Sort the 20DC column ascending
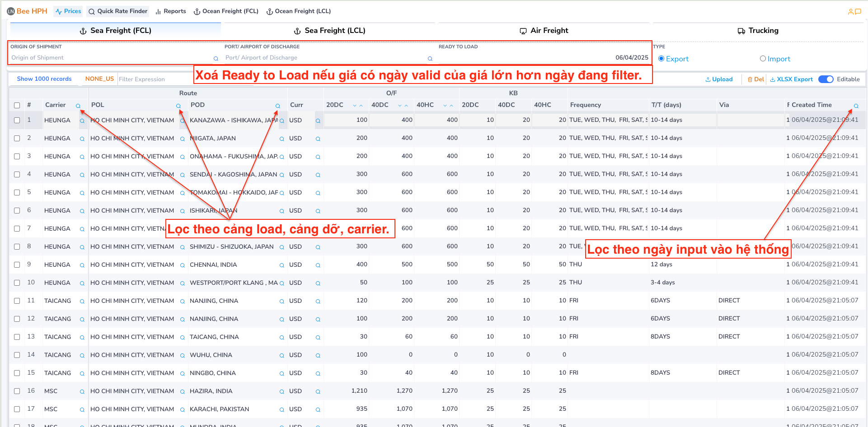 click(361, 105)
